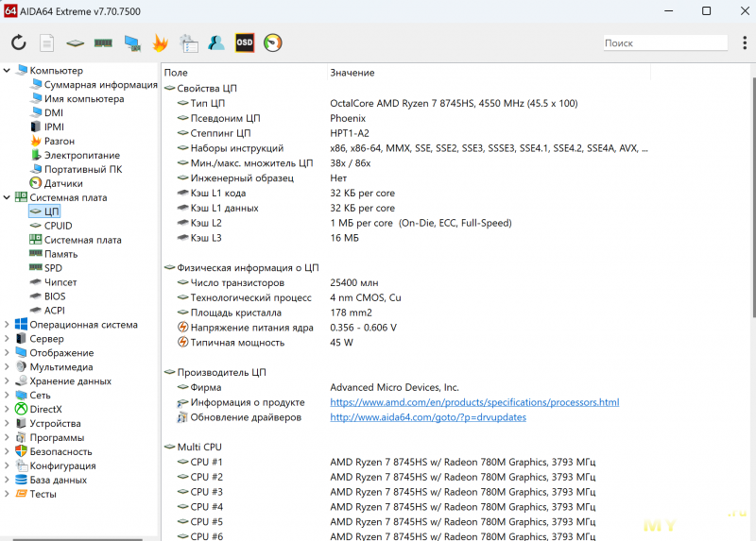Open the SPD tree item
Screen dimensions: 756x541
(x=53, y=268)
